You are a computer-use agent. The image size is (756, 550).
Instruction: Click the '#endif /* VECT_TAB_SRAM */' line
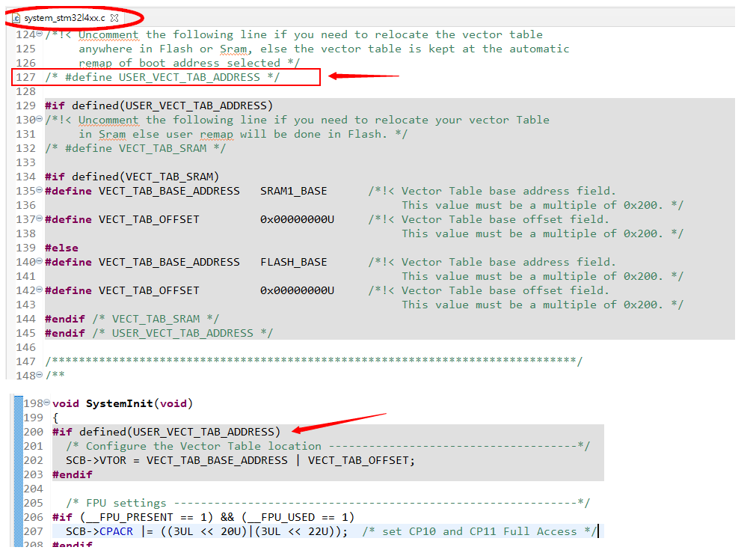coord(132,319)
